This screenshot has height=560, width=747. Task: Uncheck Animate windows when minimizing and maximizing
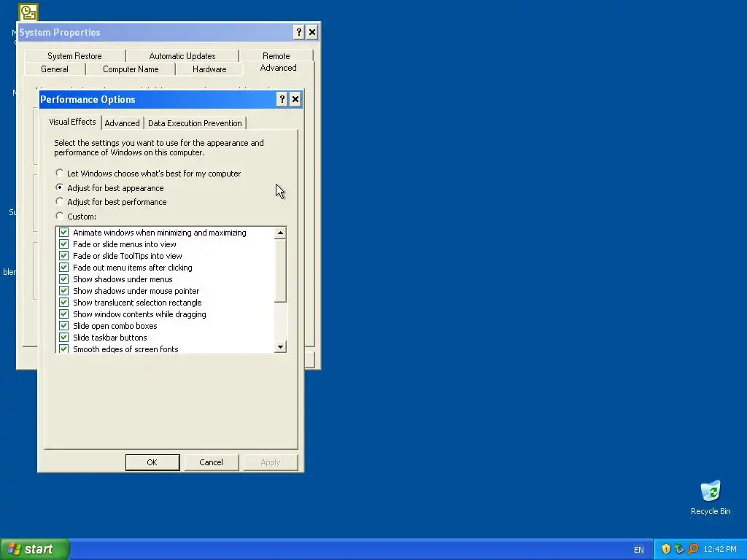[x=64, y=233]
